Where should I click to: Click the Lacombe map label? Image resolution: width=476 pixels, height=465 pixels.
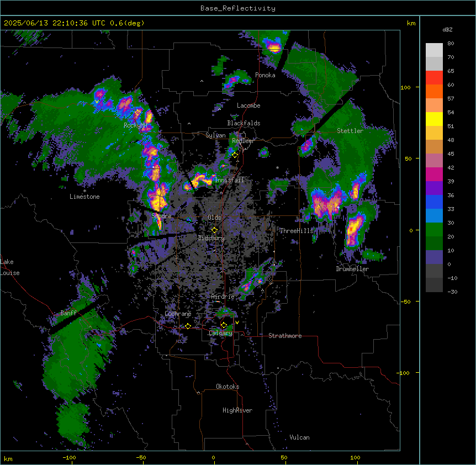[248, 105]
